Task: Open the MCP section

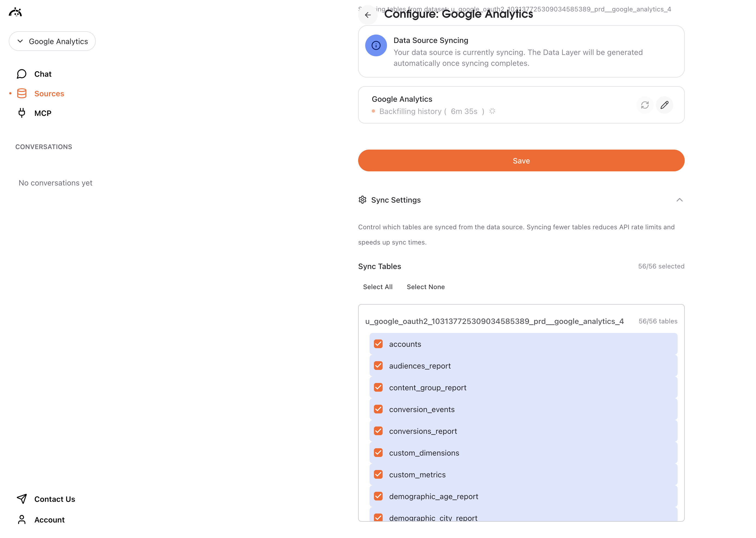Action: [42, 113]
